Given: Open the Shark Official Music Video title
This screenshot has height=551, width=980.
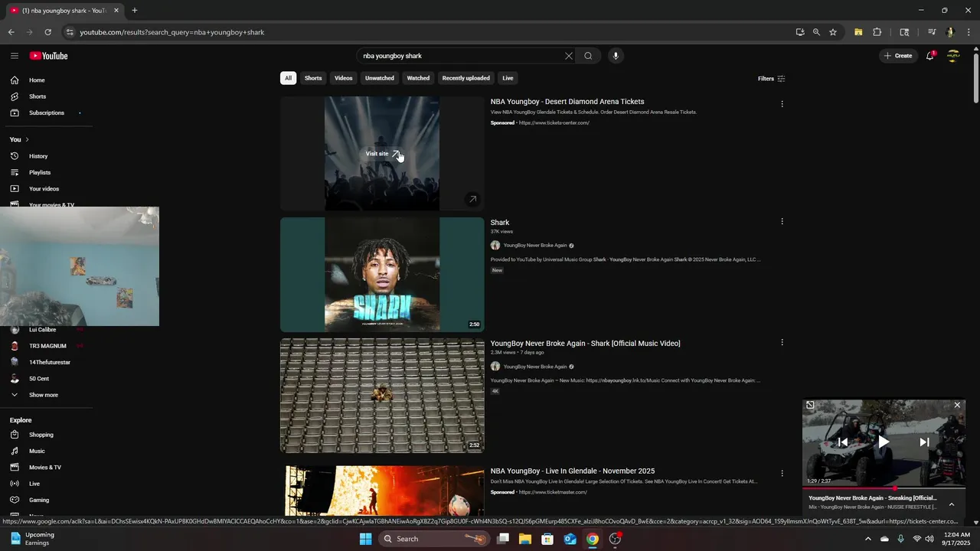Looking at the screenshot, I should (x=585, y=344).
